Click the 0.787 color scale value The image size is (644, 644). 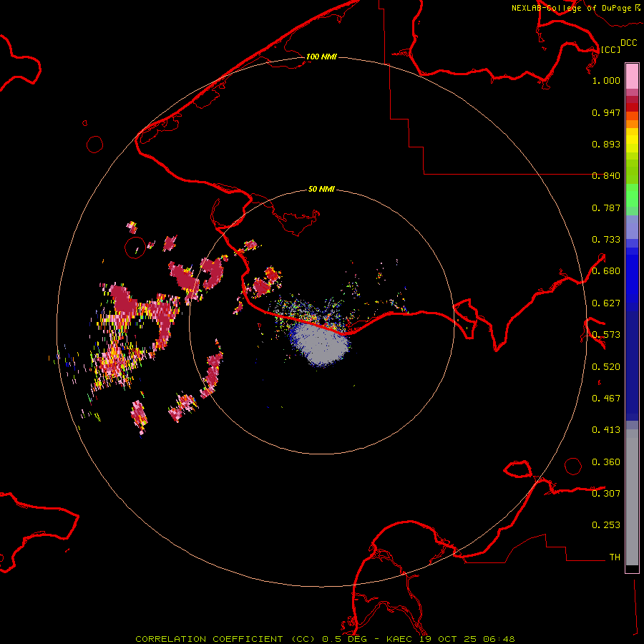tap(606, 208)
